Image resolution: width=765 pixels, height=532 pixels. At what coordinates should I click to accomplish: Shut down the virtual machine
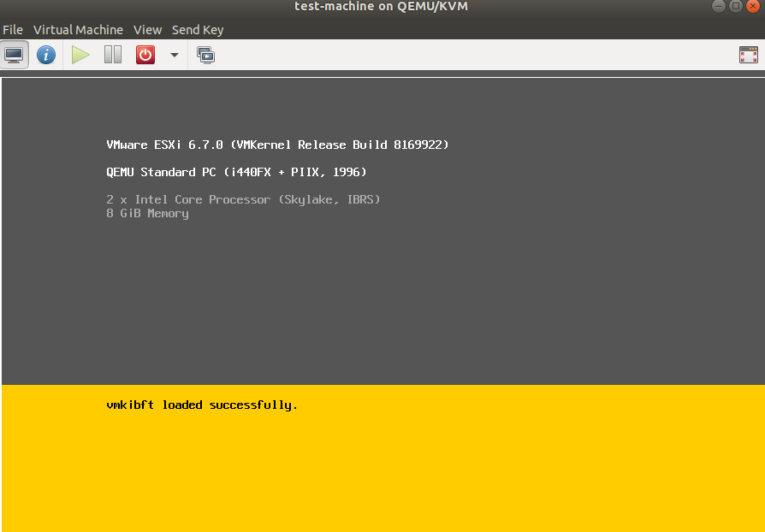pyautogui.click(x=145, y=55)
